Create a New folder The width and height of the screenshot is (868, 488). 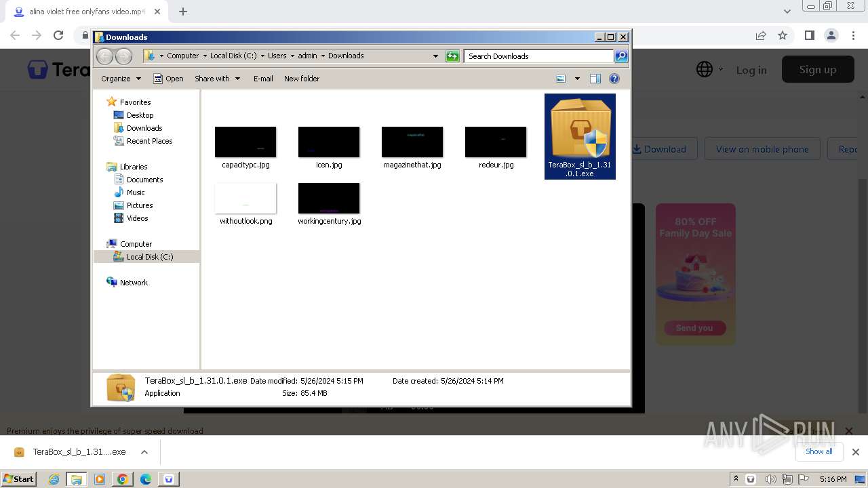302,79
